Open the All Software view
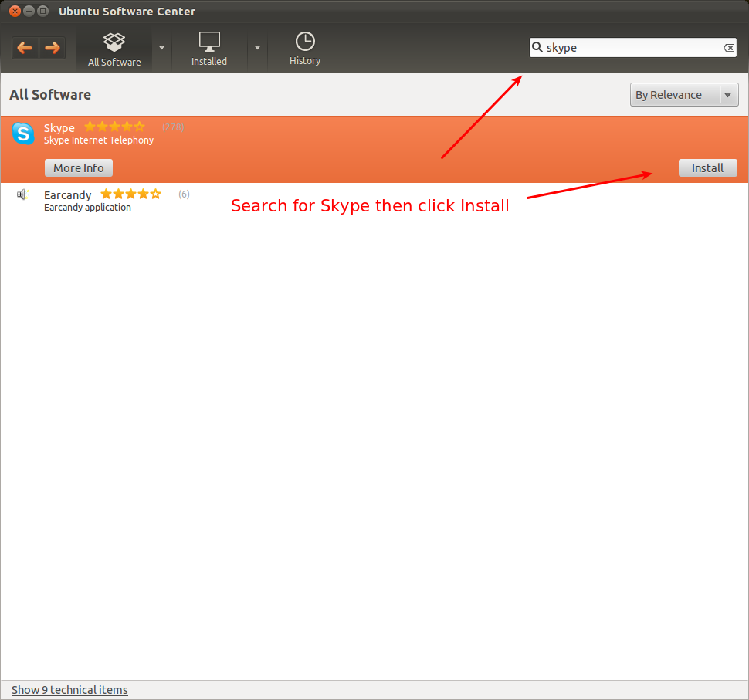Viewport: 749px width, 700px height. coord(114,49)
